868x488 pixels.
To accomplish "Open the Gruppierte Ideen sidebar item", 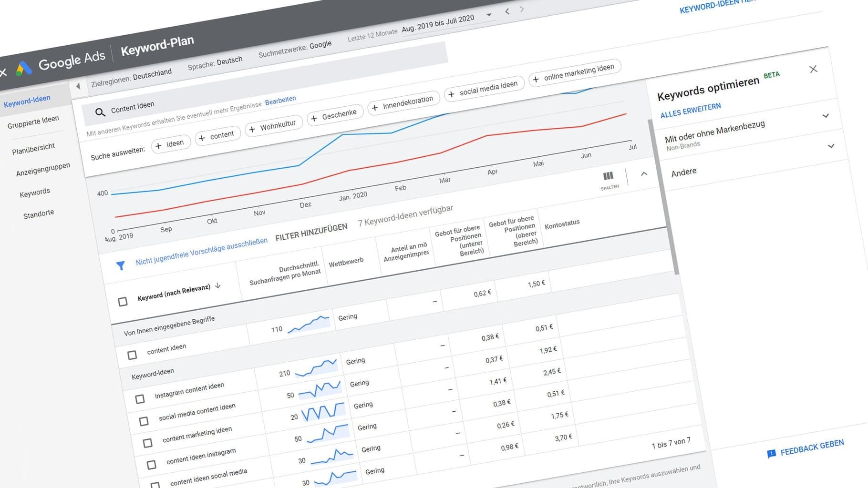I will [x=33, y=122].
